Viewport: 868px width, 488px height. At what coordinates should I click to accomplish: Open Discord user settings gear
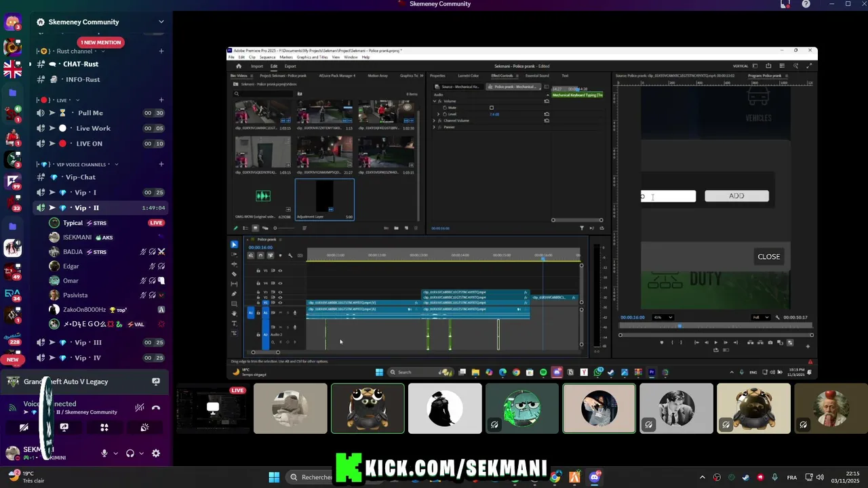pos(156,453)
